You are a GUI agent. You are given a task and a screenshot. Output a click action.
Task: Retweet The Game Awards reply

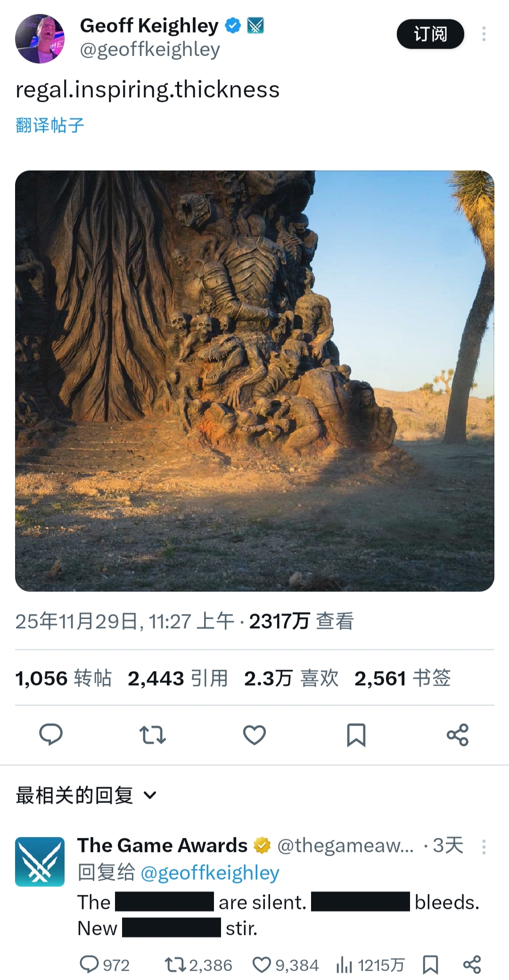point(198,965)
